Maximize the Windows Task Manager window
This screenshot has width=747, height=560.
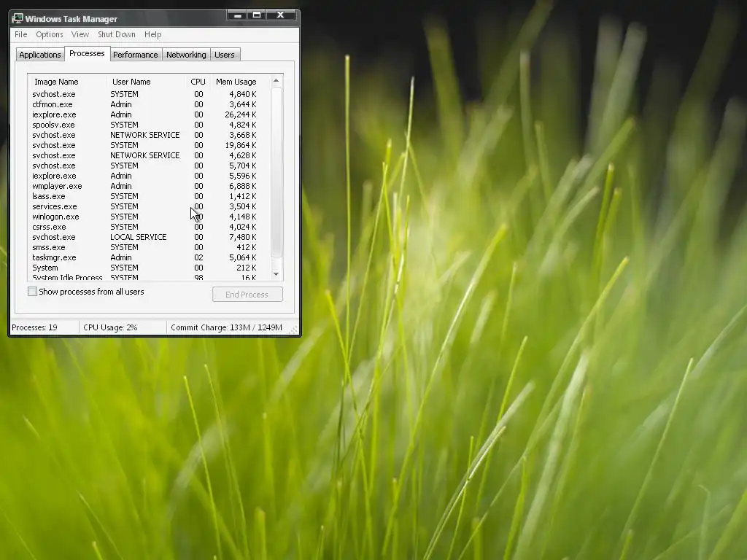click(257, 15)
